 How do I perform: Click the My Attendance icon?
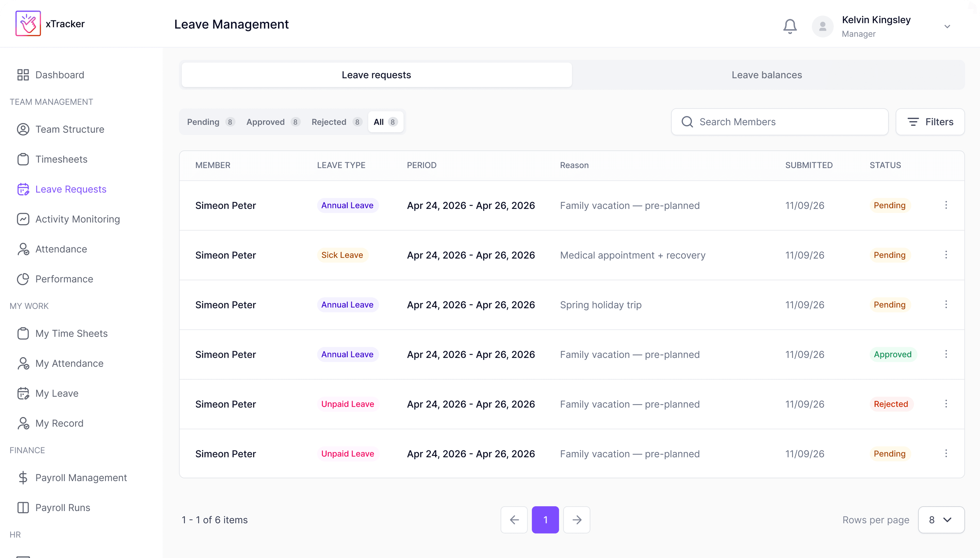pos(23,363)
